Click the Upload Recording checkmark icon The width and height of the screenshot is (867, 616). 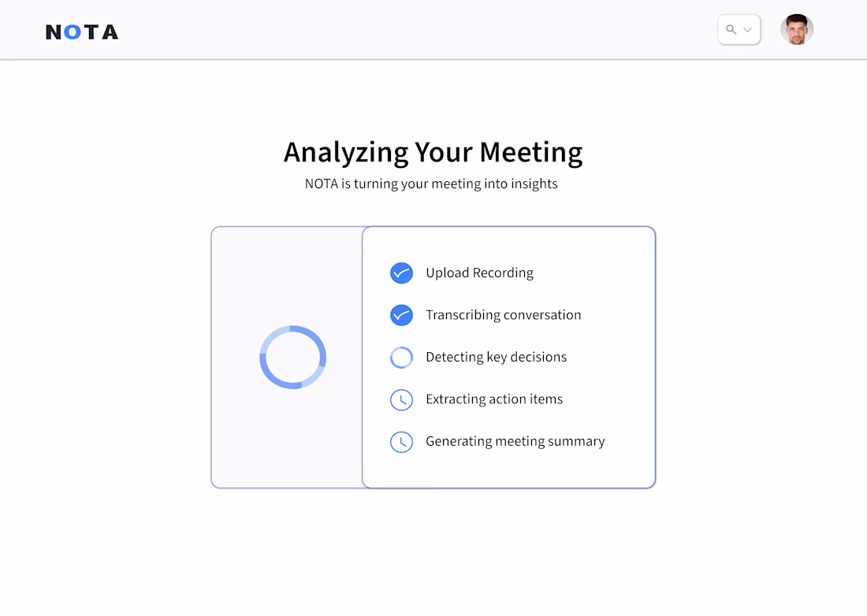click(401, 273)
